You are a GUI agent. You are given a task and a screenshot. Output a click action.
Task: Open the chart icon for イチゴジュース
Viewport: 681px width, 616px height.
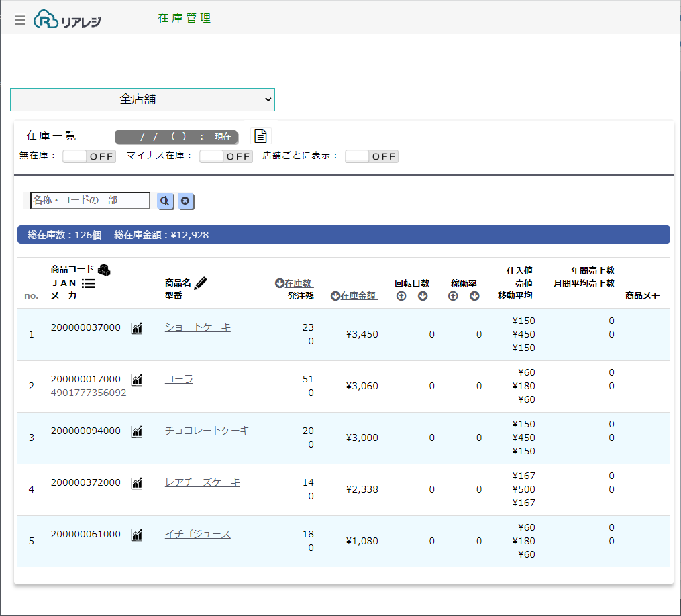click(x=137, y=535)
